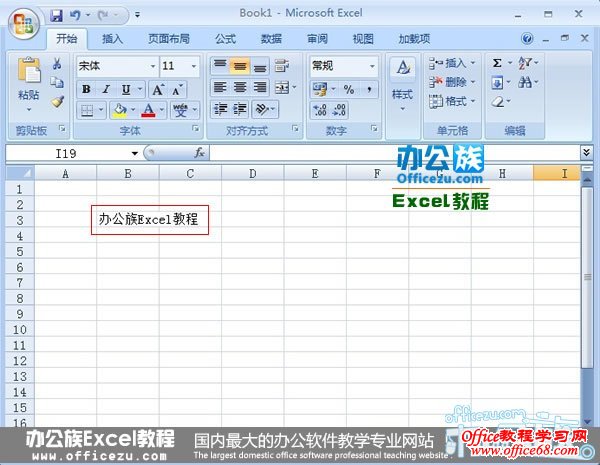Open the number format dropdown 常规
Screen dimensions: 600x465
click(372, 66)
